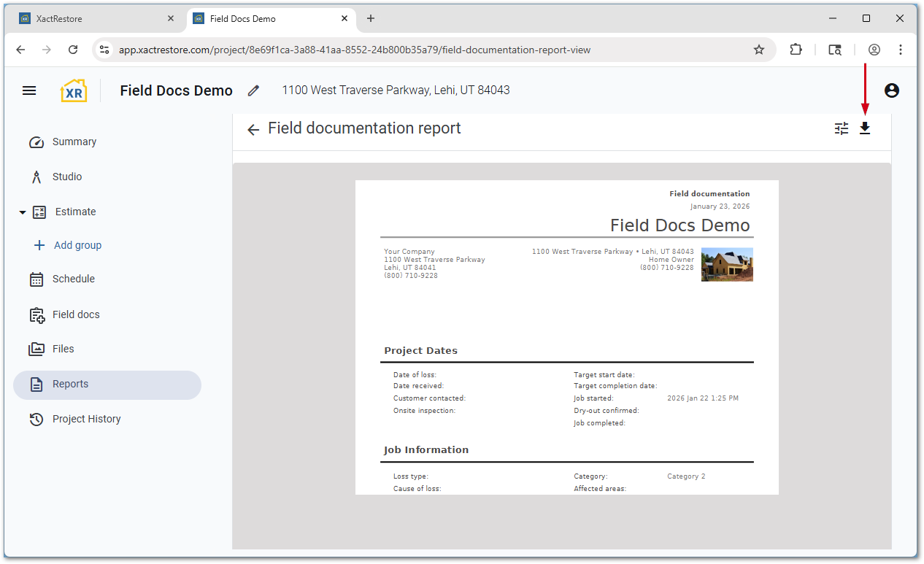The image size is (924, 564).
Task: Click the XR logo
Action: tap(73, 90)
